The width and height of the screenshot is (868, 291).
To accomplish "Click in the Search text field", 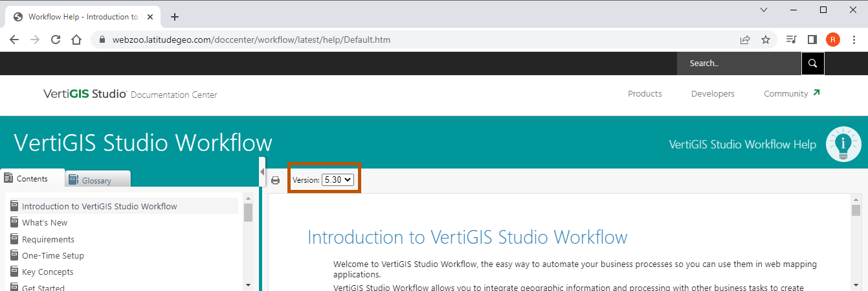I will click(739, 64).
